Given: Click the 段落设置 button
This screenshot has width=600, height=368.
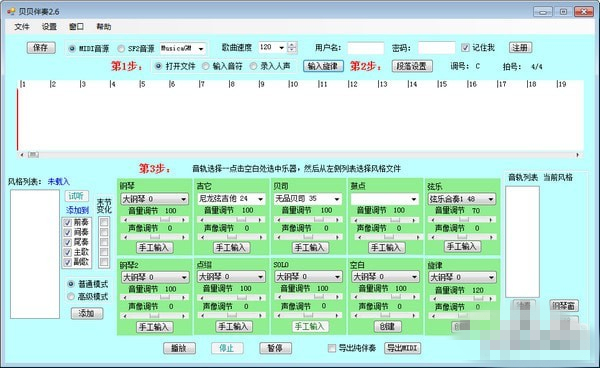Looking at the screenshot, I should click(412, 66).
